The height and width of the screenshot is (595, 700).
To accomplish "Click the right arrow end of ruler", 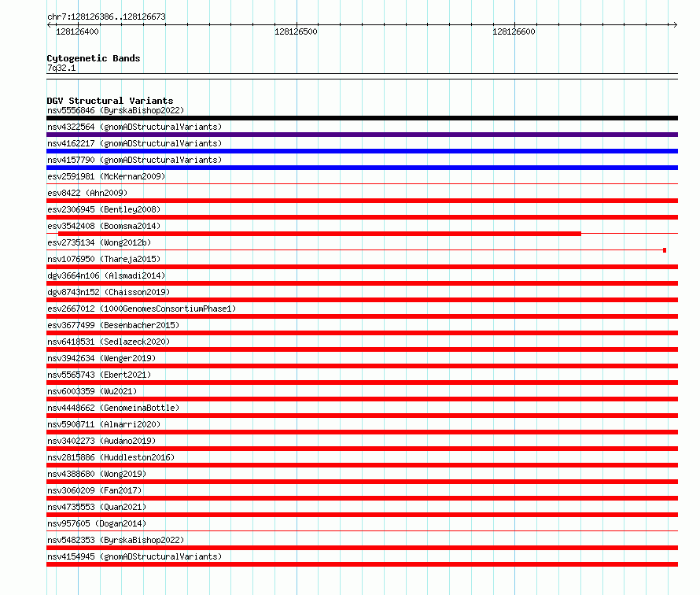I will (676, 24).
